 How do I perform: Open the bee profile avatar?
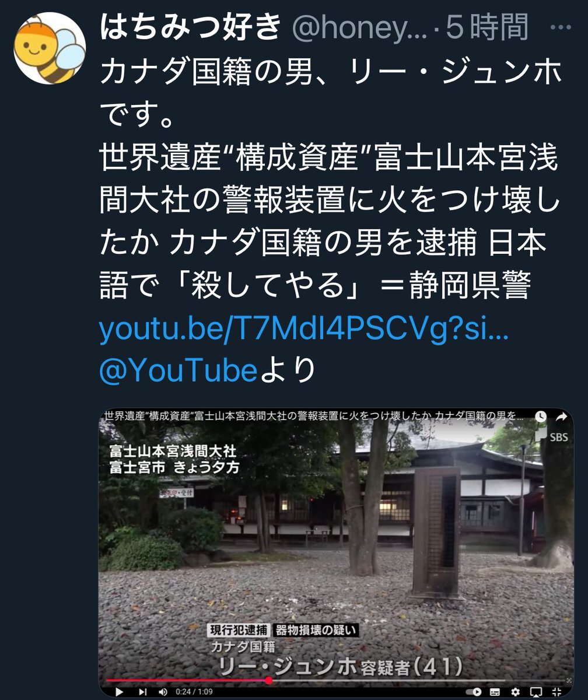click(50, 48)
